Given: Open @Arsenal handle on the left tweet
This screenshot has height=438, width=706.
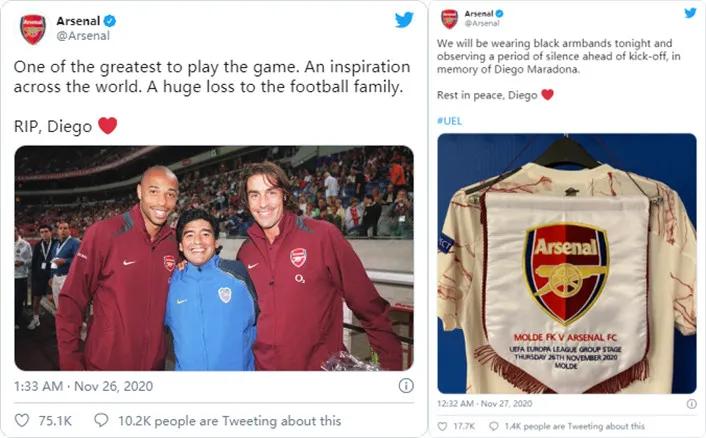Looking at the screenshot, I should point(82,36).
